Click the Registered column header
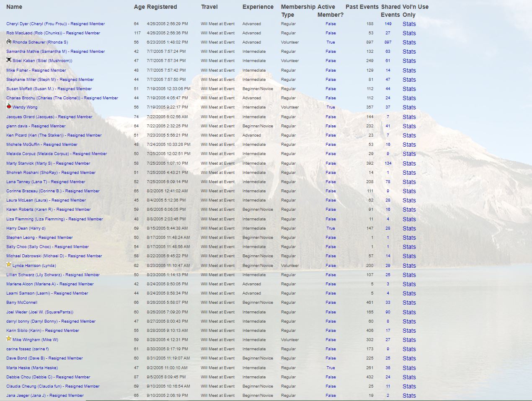The width and height of the screenshot is (532, 401). pos(162,7)
